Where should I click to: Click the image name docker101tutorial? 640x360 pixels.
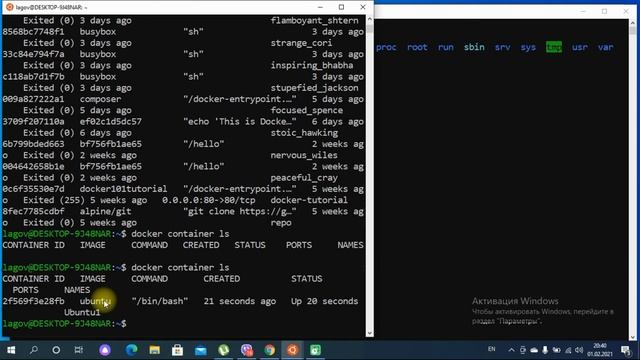point(123,189)
